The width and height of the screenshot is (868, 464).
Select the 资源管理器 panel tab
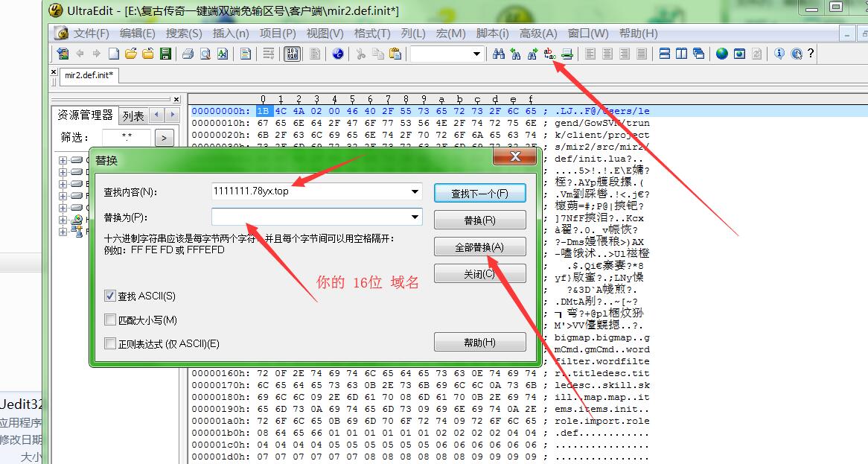click(x=86, y=115)
